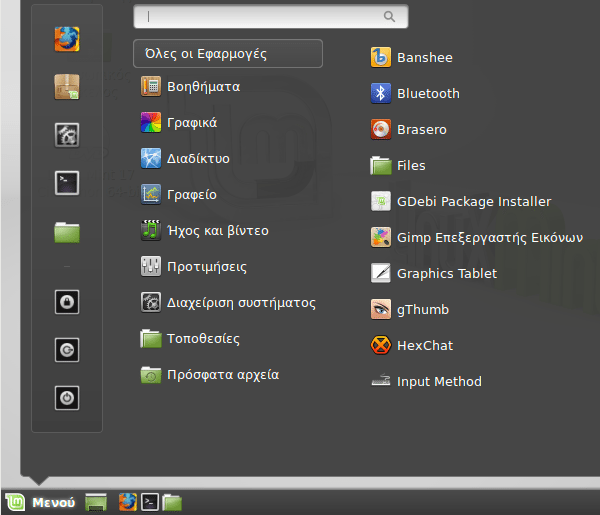Image resolution: width=600 pixels, height=515 pixels.
Task: Launch gThumb by its name label
Action: pyautogui.click(x=423, y=310)
